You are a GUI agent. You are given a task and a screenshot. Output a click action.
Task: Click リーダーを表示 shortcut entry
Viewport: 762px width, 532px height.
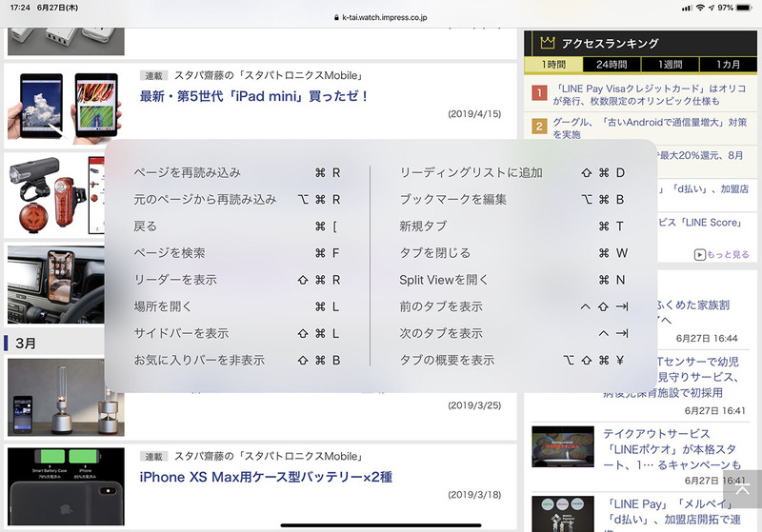(237, 280)
